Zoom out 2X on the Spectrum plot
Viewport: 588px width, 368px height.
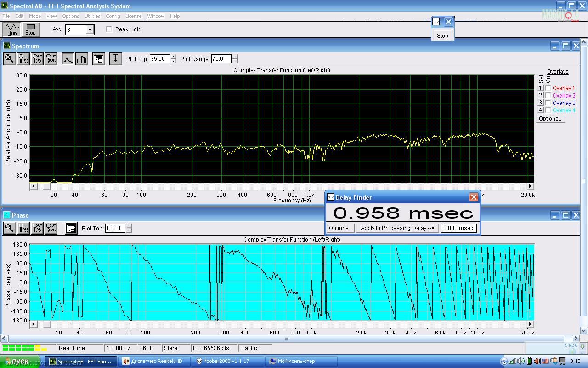(x=37, y=59)
